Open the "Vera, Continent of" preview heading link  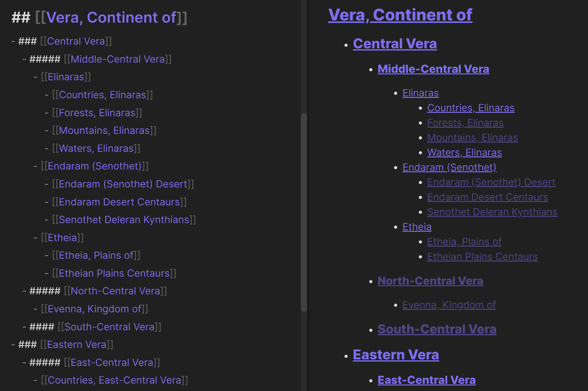pos(400,15)
